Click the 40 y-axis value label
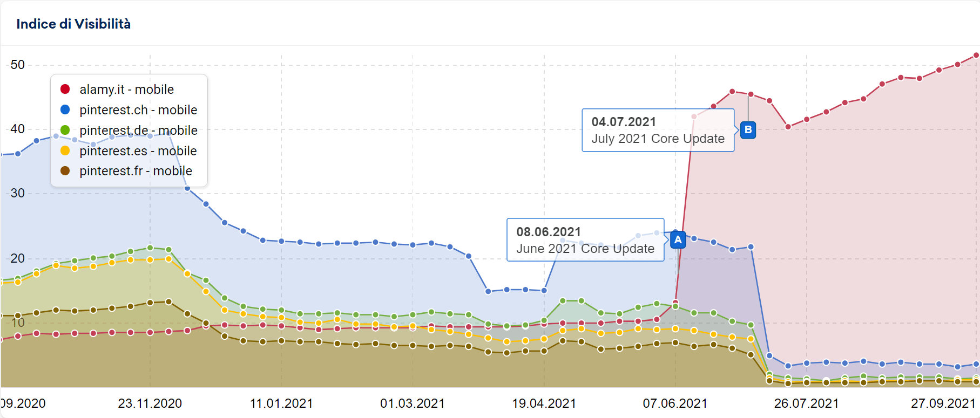 click(18, 129)
